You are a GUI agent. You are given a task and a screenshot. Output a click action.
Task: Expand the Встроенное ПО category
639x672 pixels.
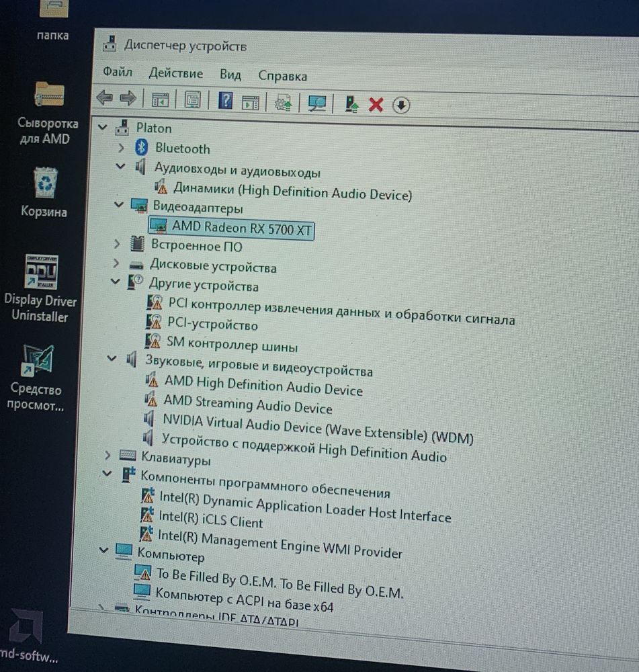(117, 243)
